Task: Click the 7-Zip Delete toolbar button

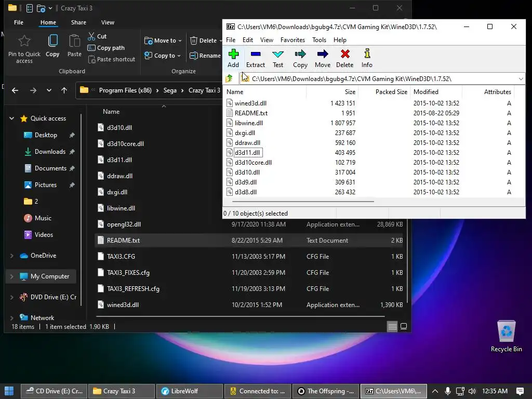Action: [x=345, y=58]
